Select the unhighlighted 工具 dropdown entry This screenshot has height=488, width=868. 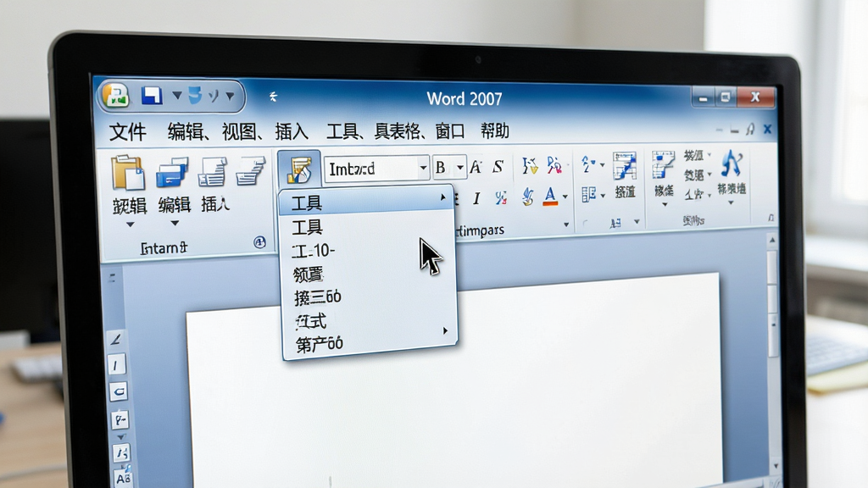click(x=367, y=227)
